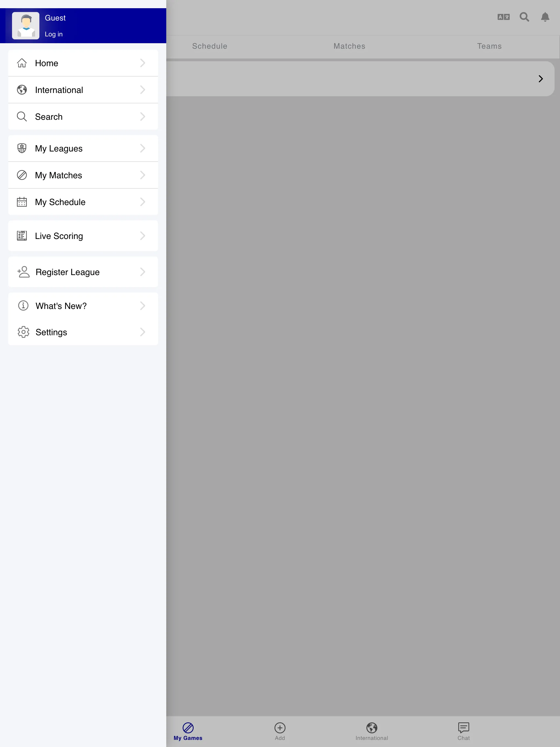Tap the Add icon in bottom bar

click(280, 728)
